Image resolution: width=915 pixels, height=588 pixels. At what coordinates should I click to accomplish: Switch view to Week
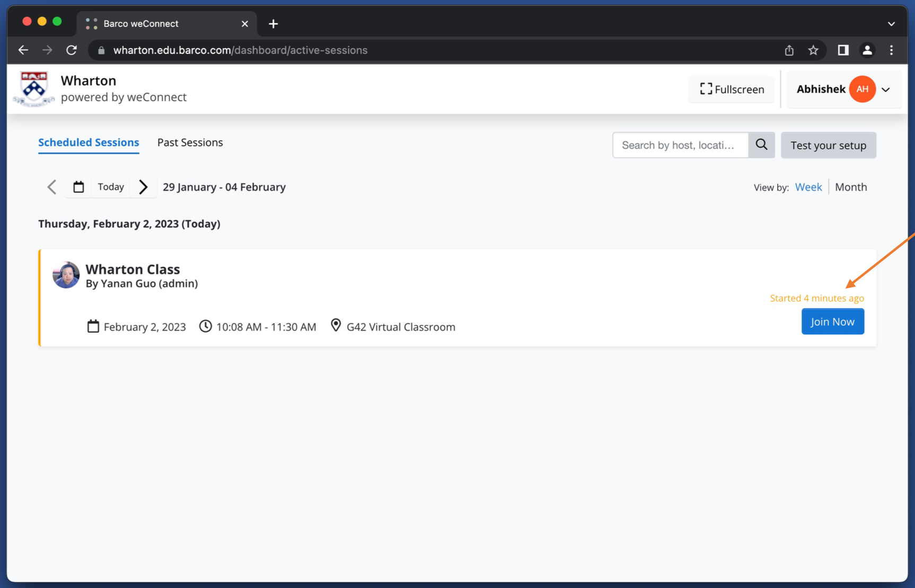[x=808, y=187]
